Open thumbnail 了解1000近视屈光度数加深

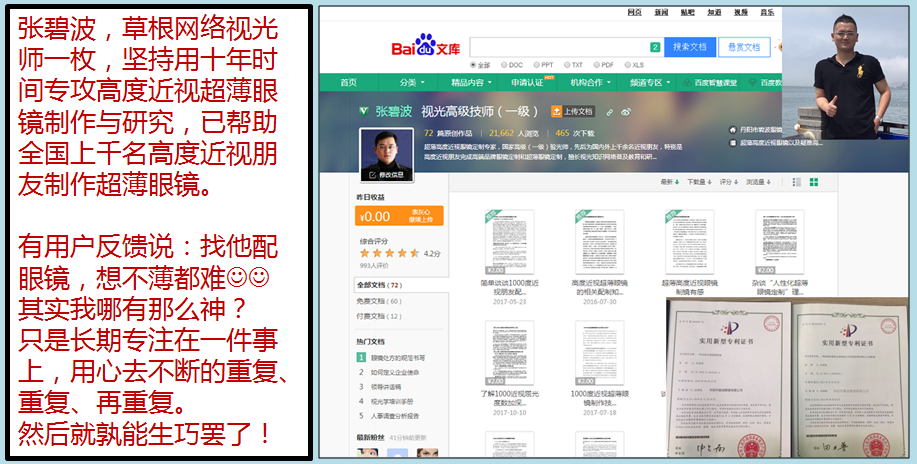509,353
